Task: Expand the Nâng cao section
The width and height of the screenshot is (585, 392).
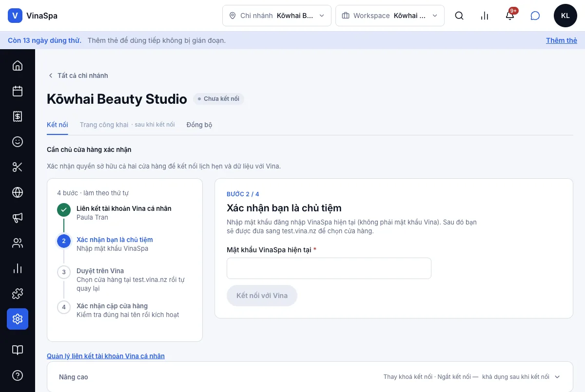Action: [x=310, y=377]
